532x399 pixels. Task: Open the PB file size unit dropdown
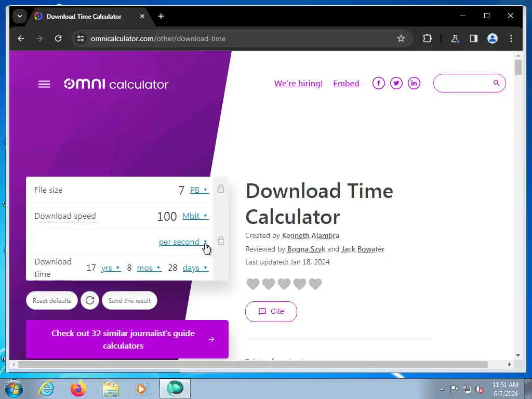click(x=199, y=190)
